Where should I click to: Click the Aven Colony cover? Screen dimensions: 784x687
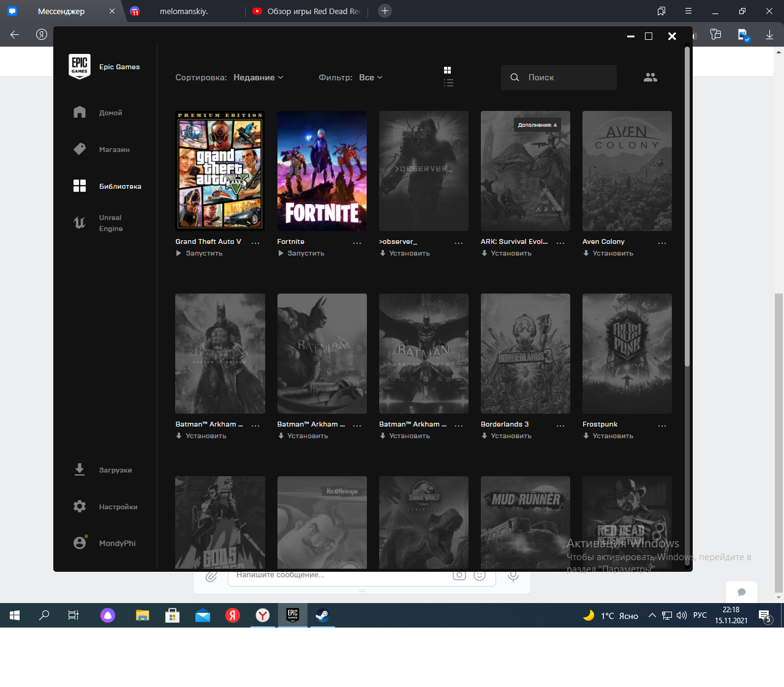(x=627, y=170)
